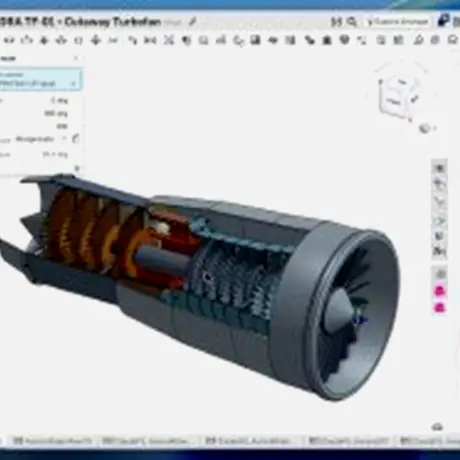This screenshot has width=460, height=460.
Task: Select the thick downward arrow toolbar icon
Action: 96,41
